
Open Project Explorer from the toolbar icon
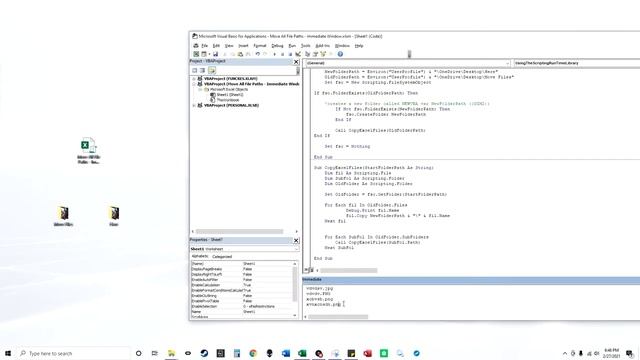coord(308,54)
